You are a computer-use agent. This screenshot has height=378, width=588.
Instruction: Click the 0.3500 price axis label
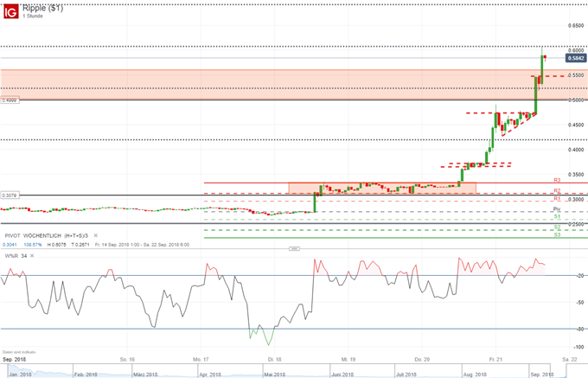[x=576, y=175]
